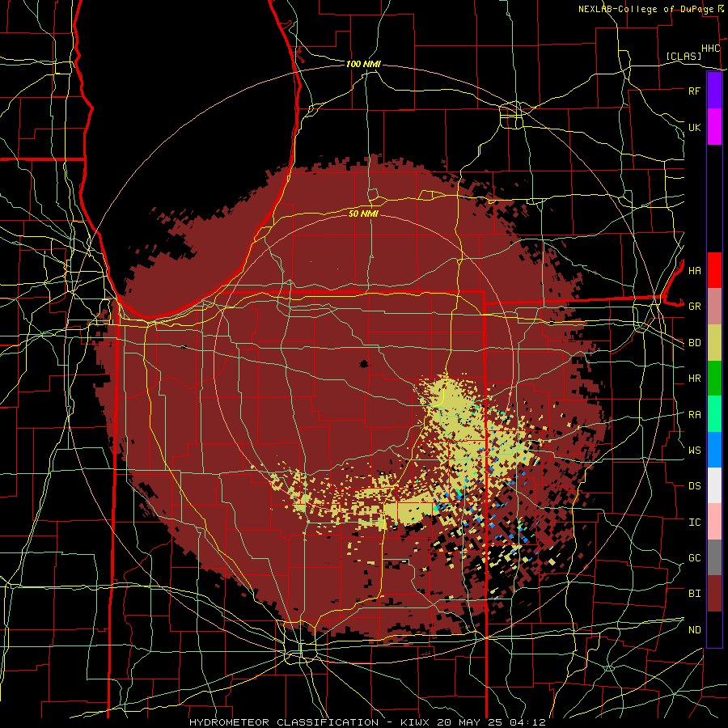
Task: Click the dark green HR legend swatch
Action: coord(714,378)
